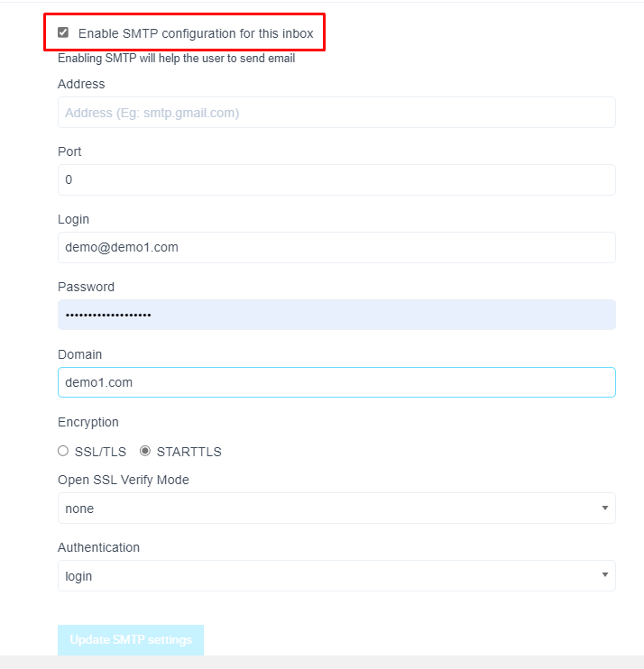Click the Login label text
The image size is (644, 669).
click(x=73, y=219)
